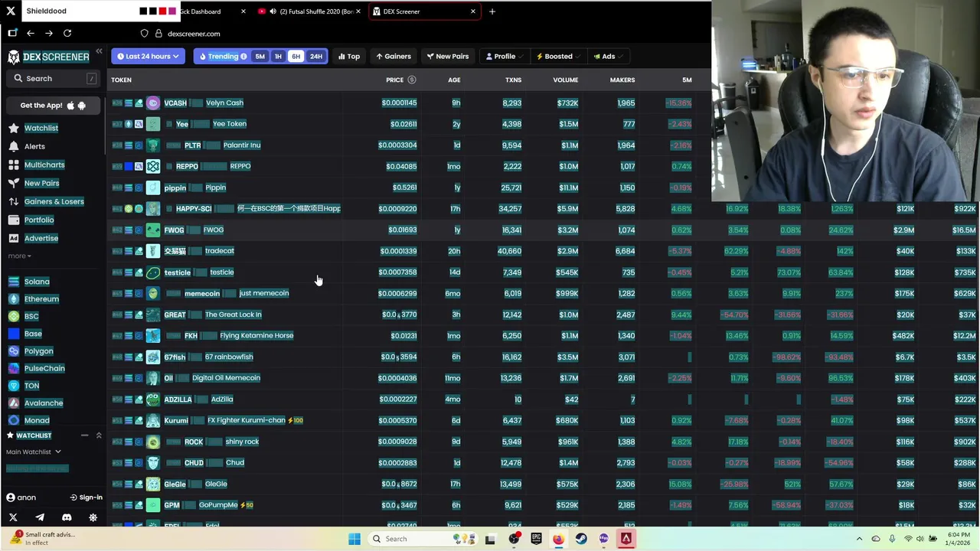This screenshot has width=980, height=551.
Task: Reload the page in browser
Action: pyautogui.click(x=67, y=33)
